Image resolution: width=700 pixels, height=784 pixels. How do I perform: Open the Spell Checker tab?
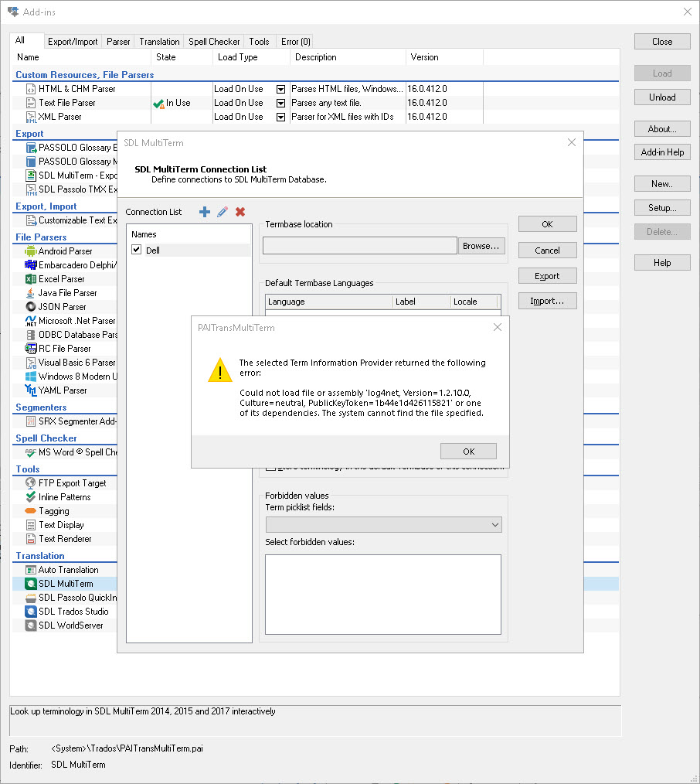click(214, 42)
